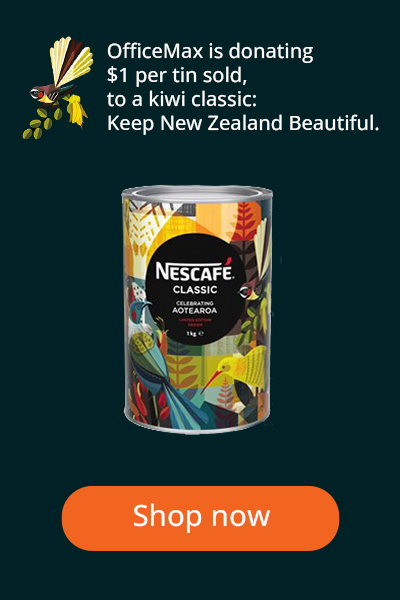Open the Nescafé Classic tin product image

197,309
